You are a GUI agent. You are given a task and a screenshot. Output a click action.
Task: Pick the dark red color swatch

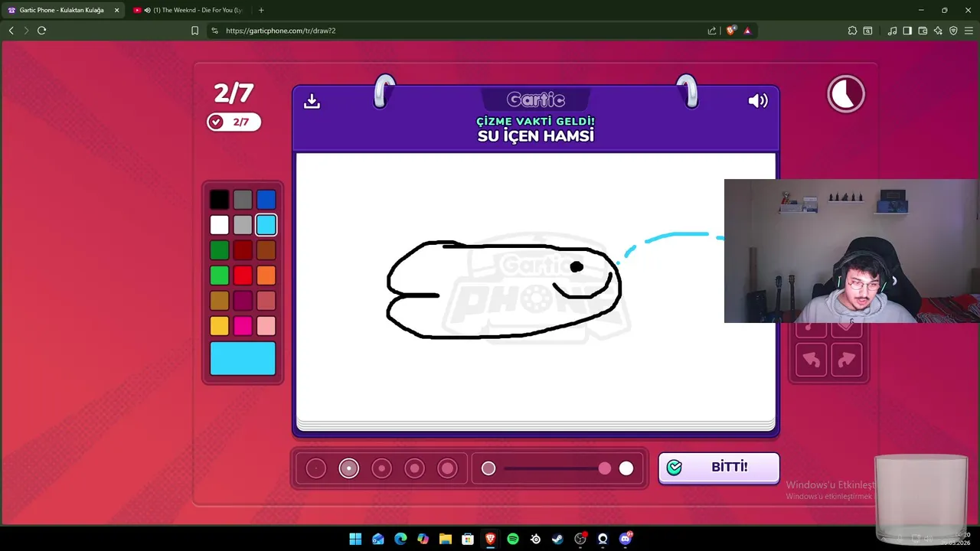243,250
